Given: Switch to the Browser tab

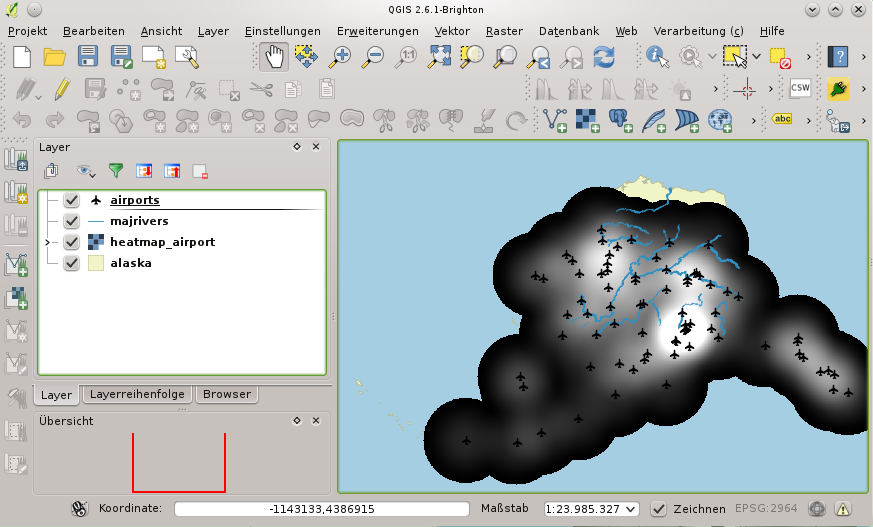Looking at the screenshot, I should coord(227,394).
